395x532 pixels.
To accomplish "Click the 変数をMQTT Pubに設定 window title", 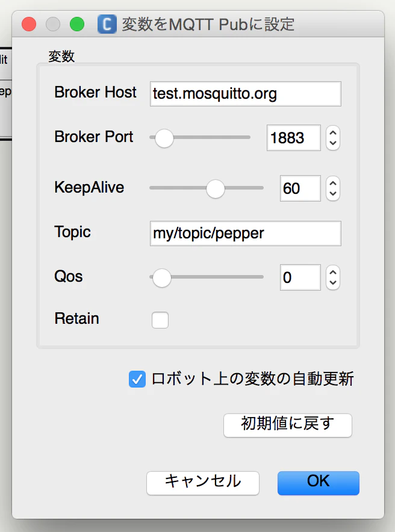I will coord(208,25).
